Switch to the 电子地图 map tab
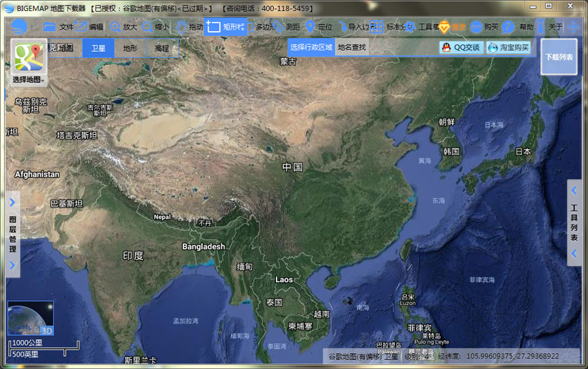The height and width of the screenshot is (369, 588). coord(66,48)
